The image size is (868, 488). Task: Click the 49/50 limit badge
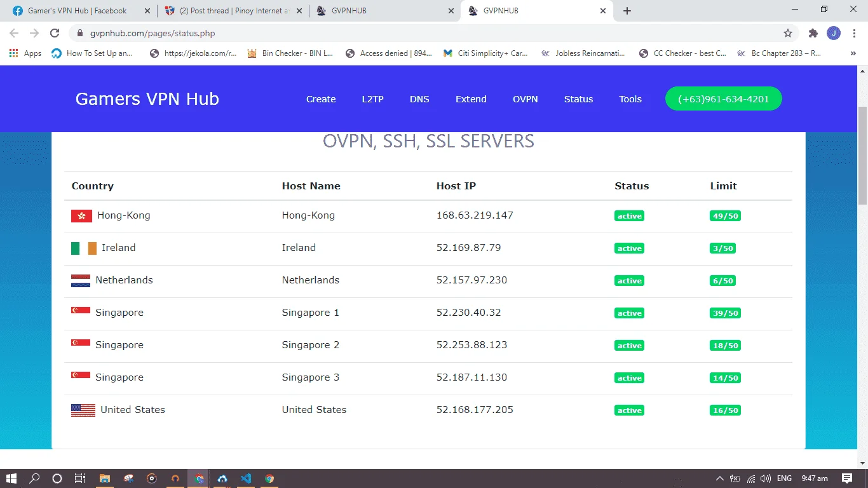coord(725,216)
